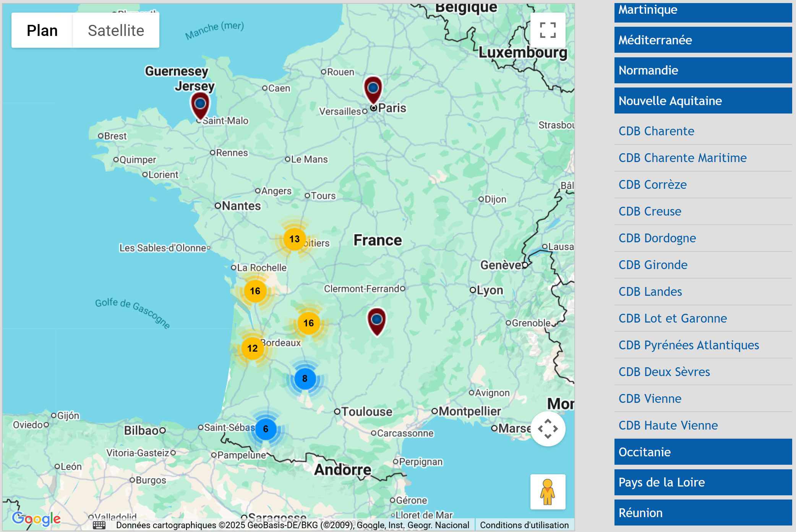
Task: Click the Google logo on map
Action: coord(36,519)
